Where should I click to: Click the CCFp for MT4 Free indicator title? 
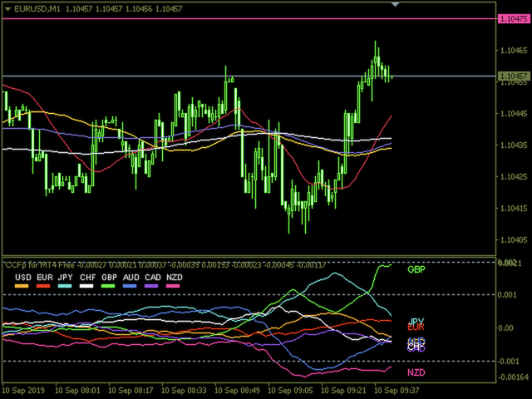coord(42,265)
